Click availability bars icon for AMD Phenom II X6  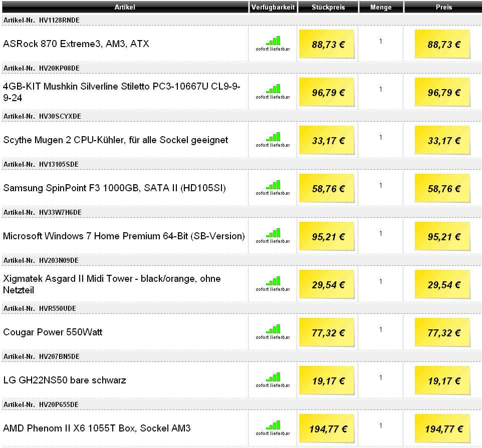(x=273, y=425)
